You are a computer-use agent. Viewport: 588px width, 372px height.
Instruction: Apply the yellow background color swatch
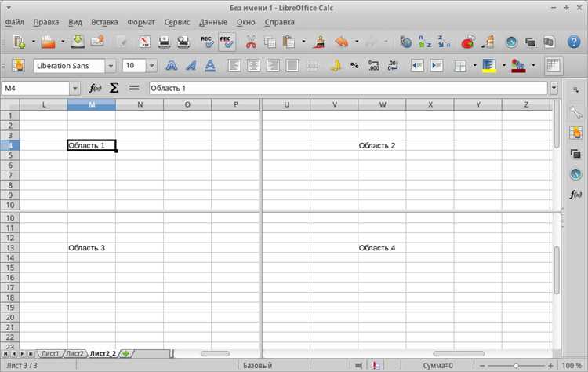pyautogui.click(x=489, y=66)
